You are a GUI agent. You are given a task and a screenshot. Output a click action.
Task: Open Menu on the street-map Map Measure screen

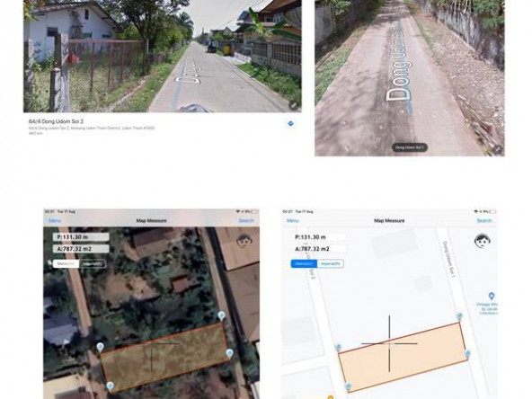point(293,220)
